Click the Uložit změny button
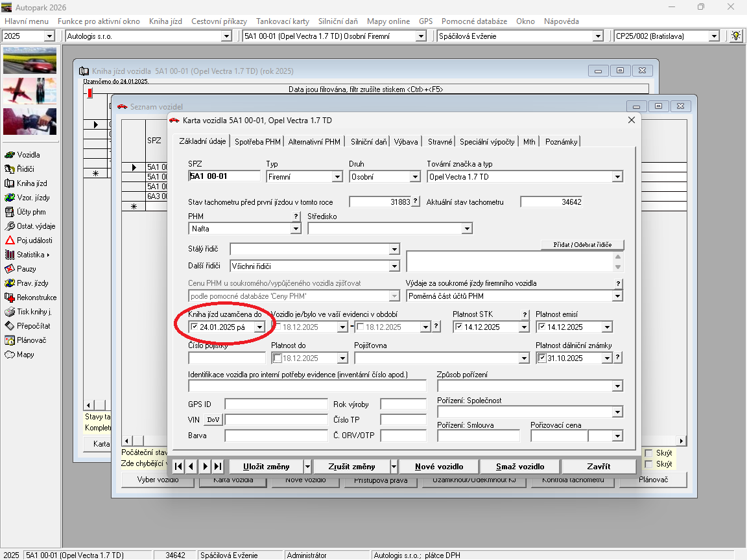747x560 pixels. pyautogui.click(x=267, y=467)
